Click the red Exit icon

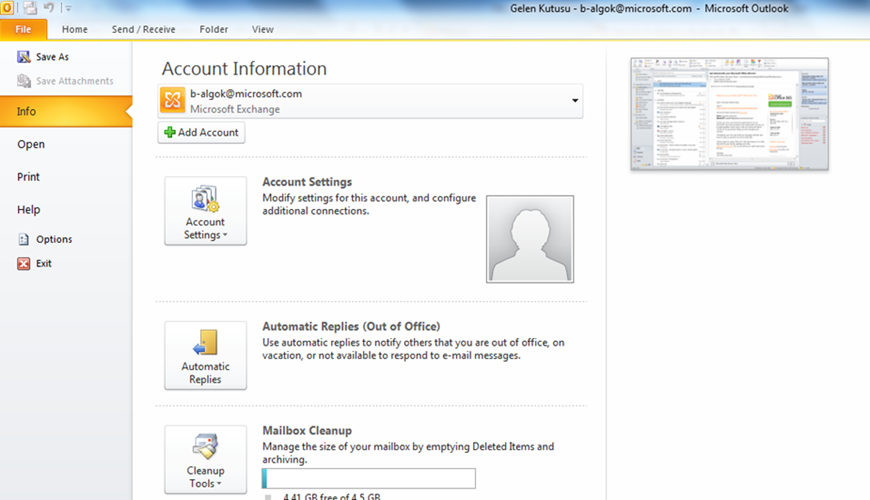click(23, 264)
